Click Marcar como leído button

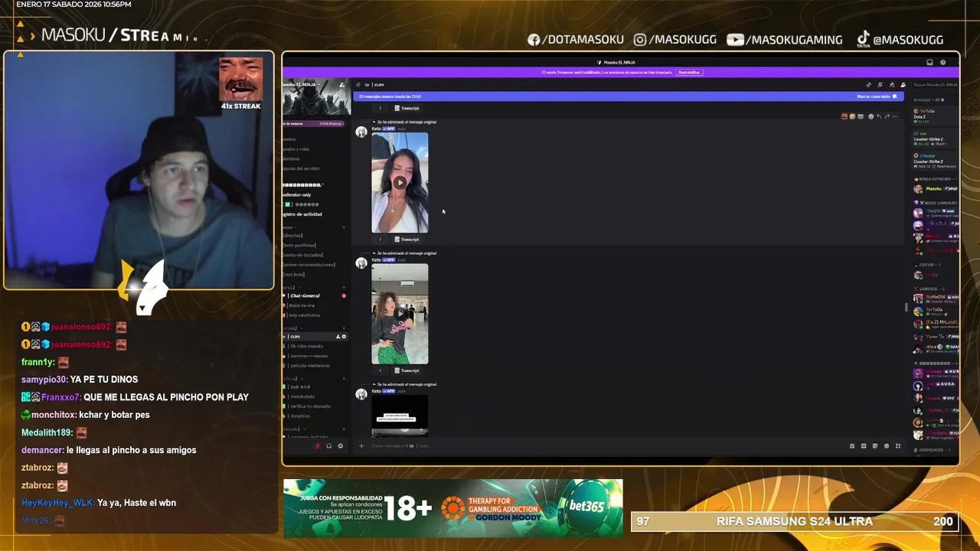click(877, 96)
